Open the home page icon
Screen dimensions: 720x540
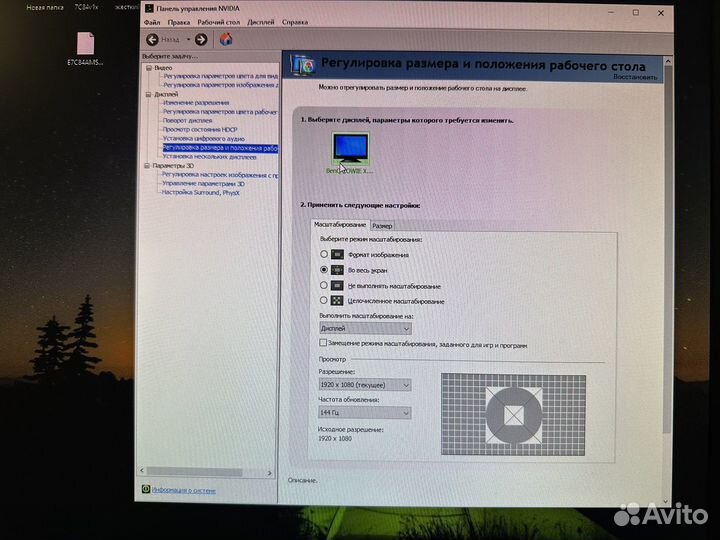coord(225,39)
